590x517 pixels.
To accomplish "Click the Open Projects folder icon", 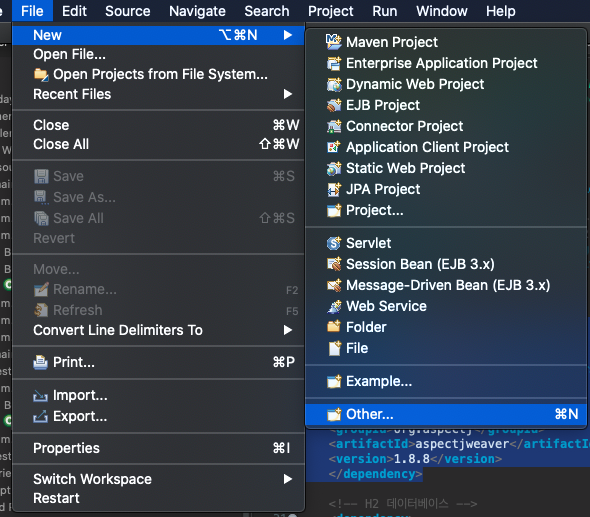I will [x=41, y=75].
